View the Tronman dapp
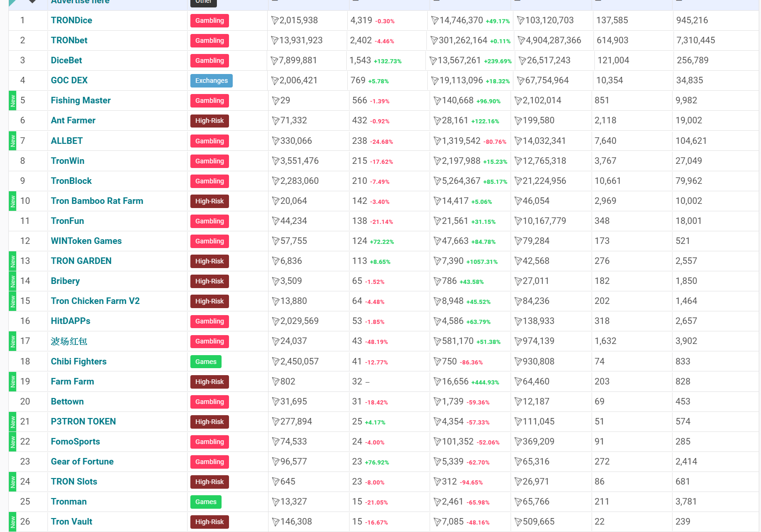The image size is (761, 532). (69, 501)
